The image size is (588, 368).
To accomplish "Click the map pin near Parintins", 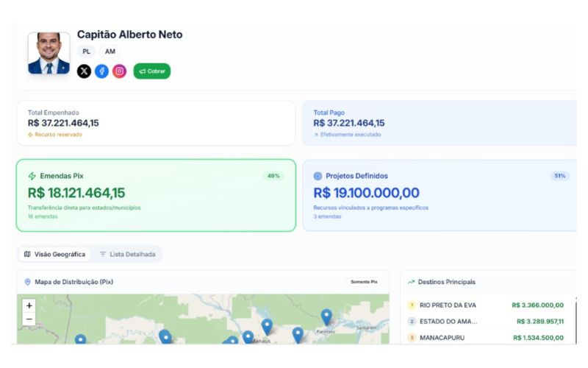I will coord(326,316).
